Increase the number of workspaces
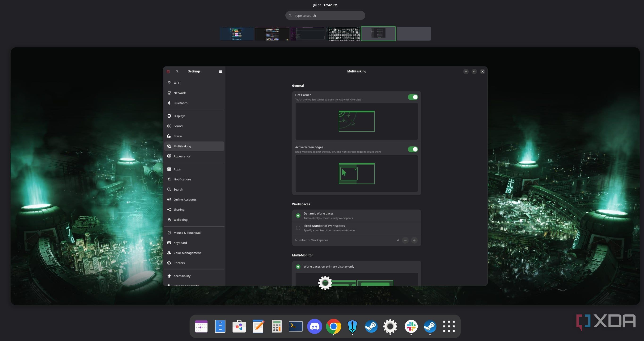 (414, 240)
